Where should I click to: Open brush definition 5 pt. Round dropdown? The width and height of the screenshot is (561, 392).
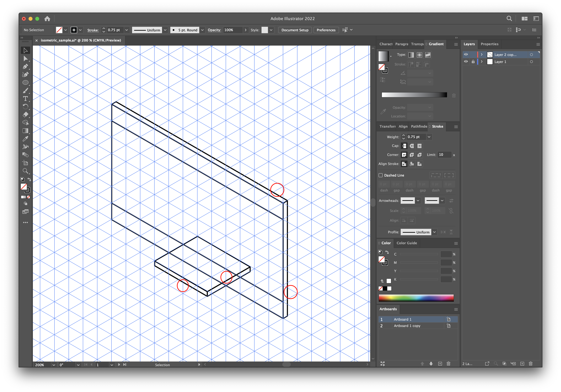(x=202, y=30)
